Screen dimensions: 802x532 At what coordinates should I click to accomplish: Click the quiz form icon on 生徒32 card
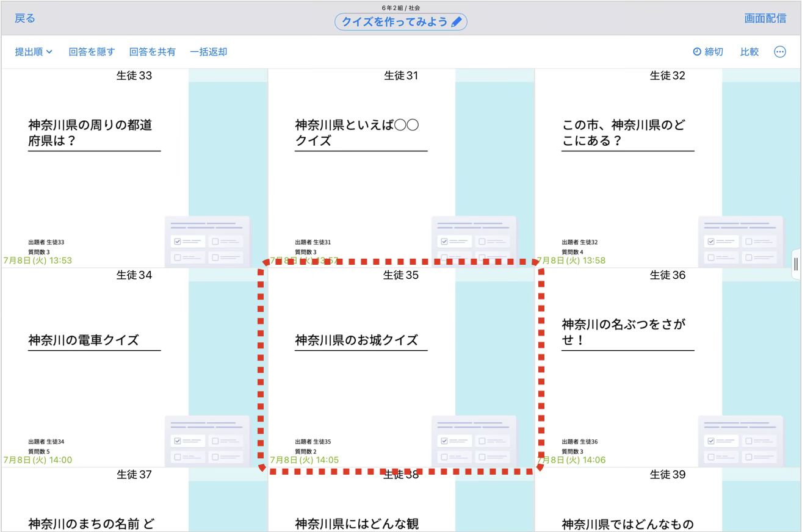click(x=740, y=241)
